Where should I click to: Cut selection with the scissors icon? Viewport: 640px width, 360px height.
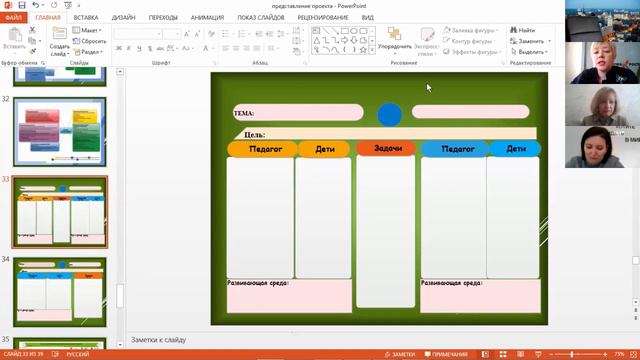click(x=32, y=30)
